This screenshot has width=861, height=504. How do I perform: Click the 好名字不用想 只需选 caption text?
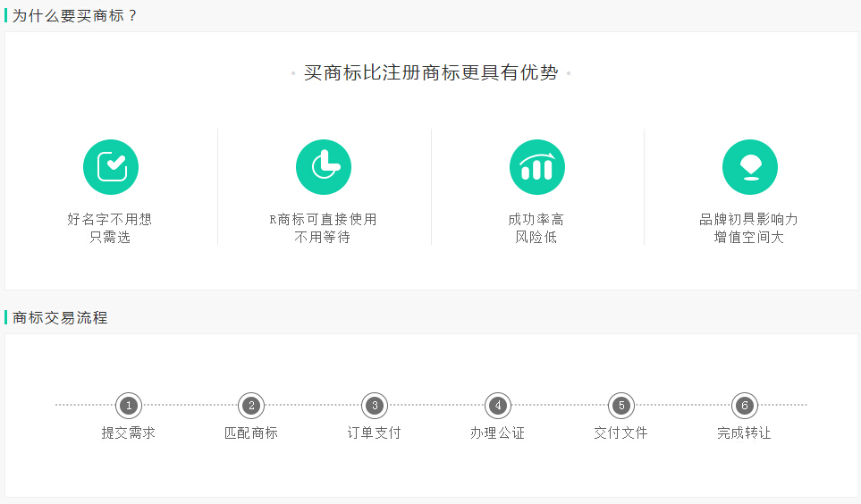[110, 228]
